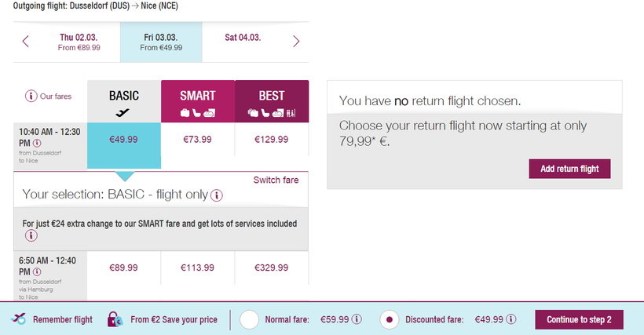Click the Switch fare link

click(x=276, y=180)
